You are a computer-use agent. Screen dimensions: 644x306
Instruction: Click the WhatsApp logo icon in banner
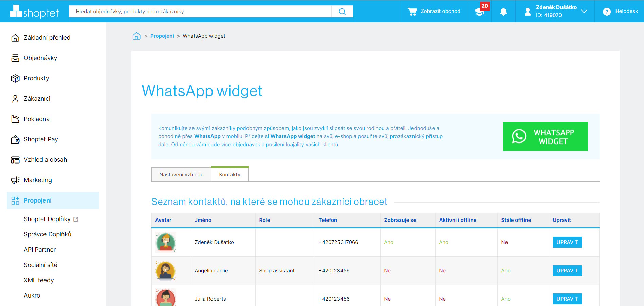pos(519,136)
